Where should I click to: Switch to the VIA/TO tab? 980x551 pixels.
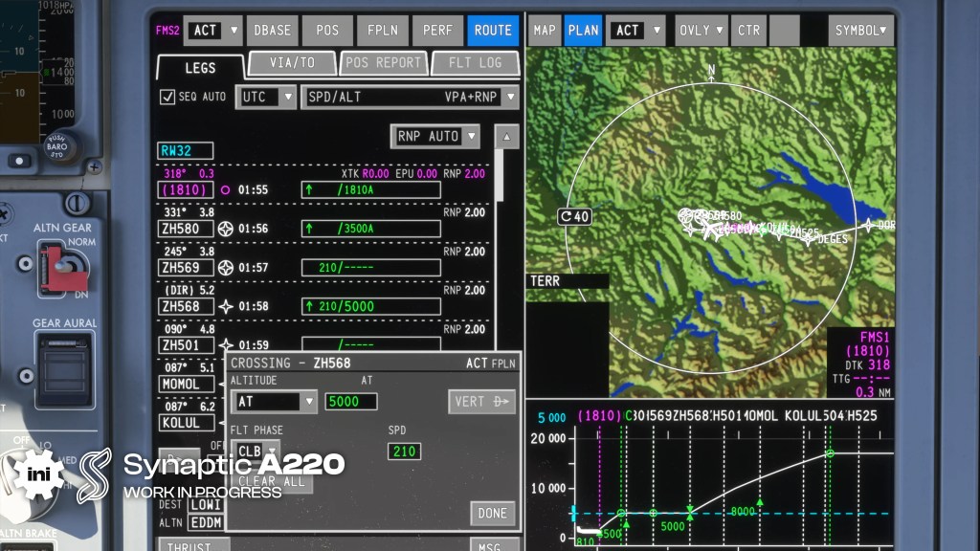pos(291,64)
